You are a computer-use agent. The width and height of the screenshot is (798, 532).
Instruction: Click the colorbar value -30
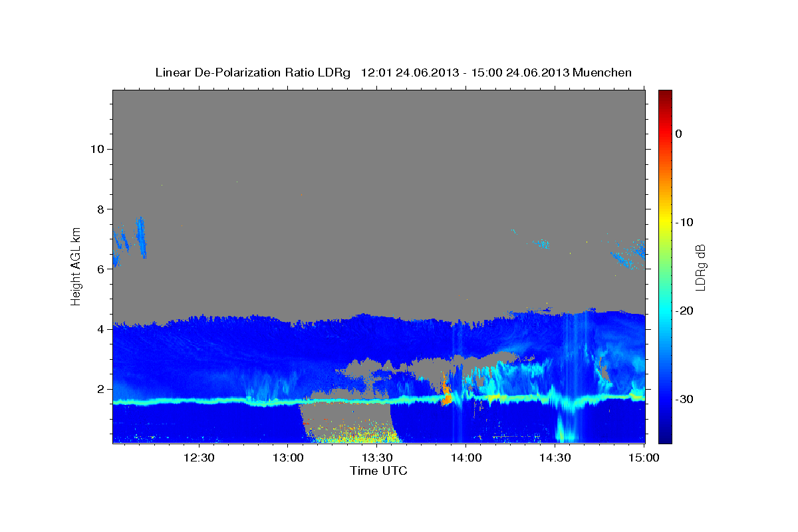(x=685, y=399)
